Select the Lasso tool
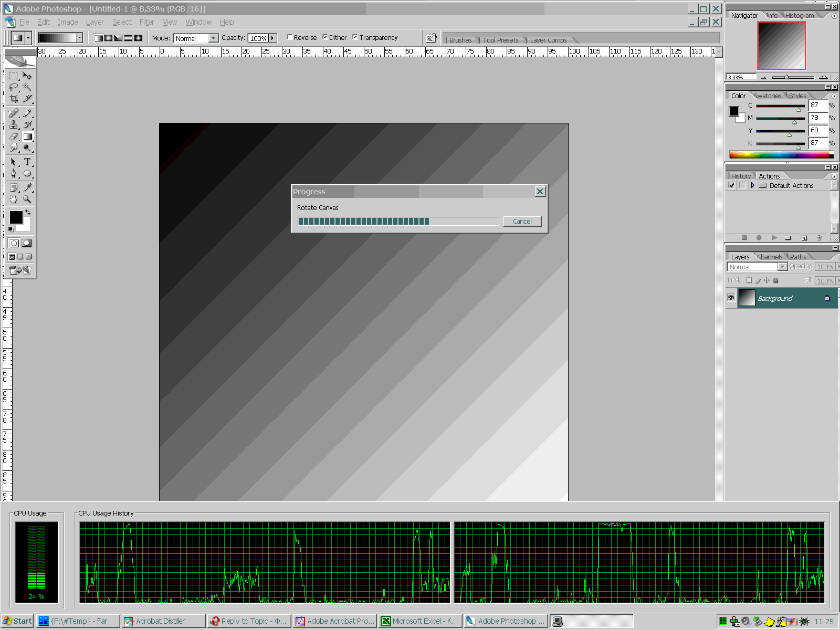This screenshot has height=630, width=840. coord(14,87)
